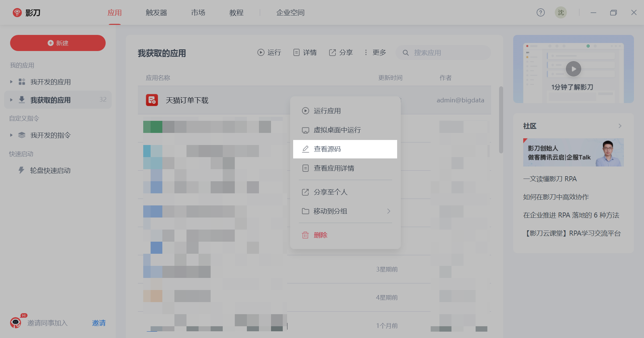
Task: Click the 移动到分组 folder icon
Action: tap(305, 211)
